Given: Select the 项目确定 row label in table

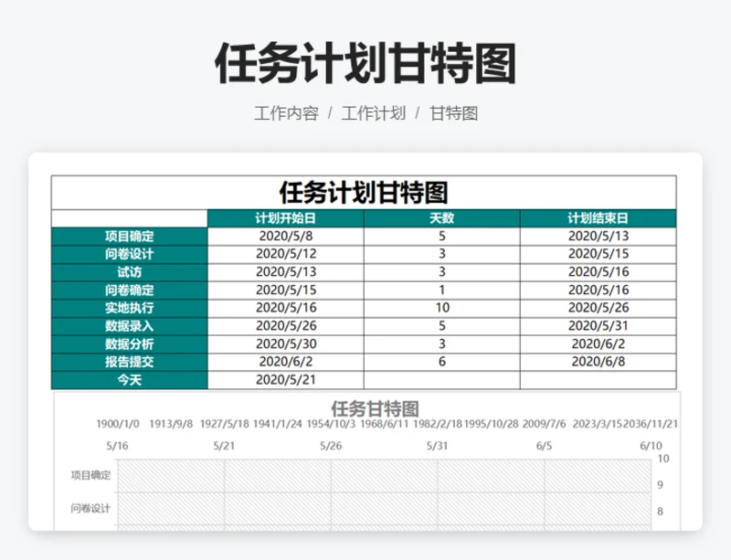Looking at the screenshot, I should click(130, 237).
